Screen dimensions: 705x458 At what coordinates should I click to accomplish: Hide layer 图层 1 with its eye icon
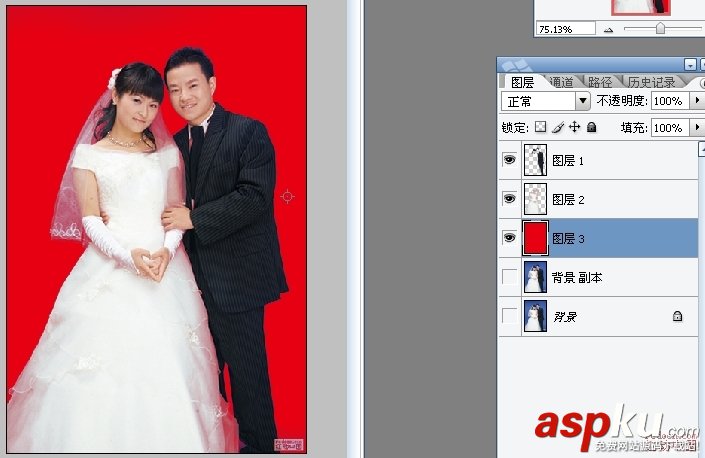click(x=509, y=160)
